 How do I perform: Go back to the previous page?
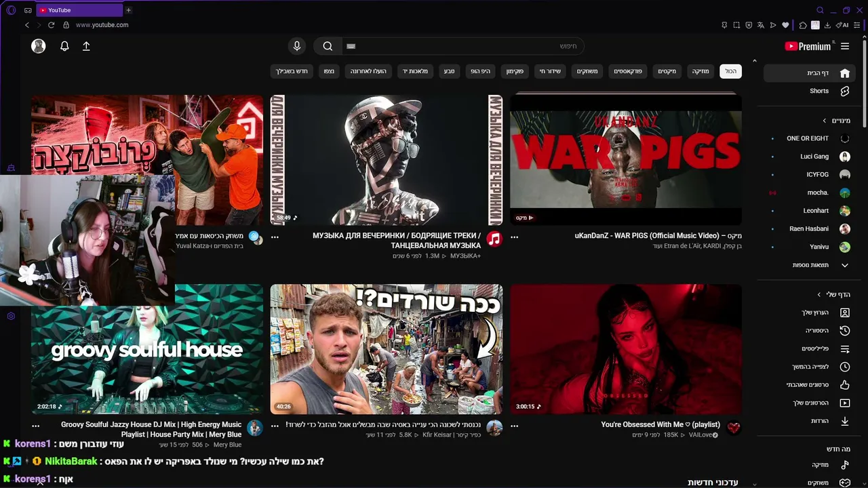click(x=27, y=25)
